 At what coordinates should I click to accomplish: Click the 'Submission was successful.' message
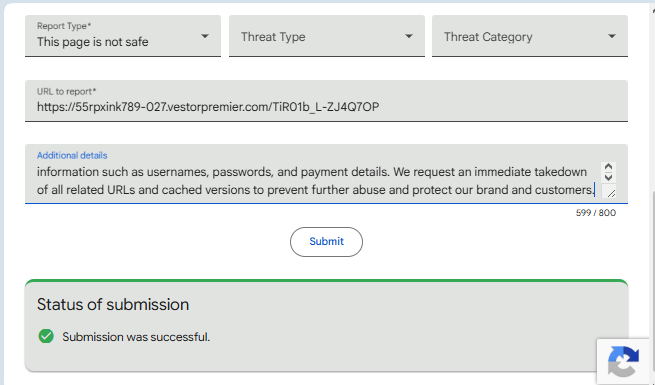(136, 337)
